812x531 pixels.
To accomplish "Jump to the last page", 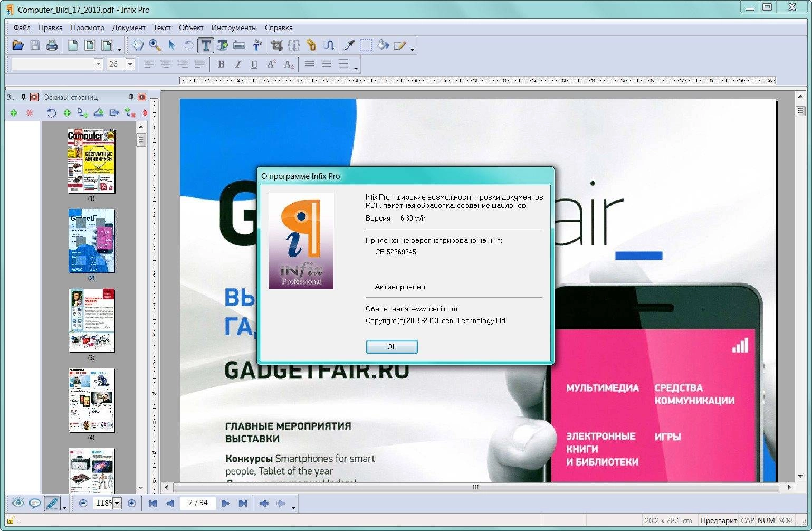I will [243, 504].
